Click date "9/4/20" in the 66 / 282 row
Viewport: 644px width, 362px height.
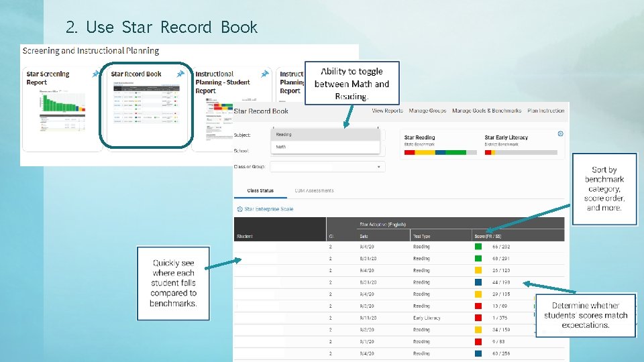(367, 247)
